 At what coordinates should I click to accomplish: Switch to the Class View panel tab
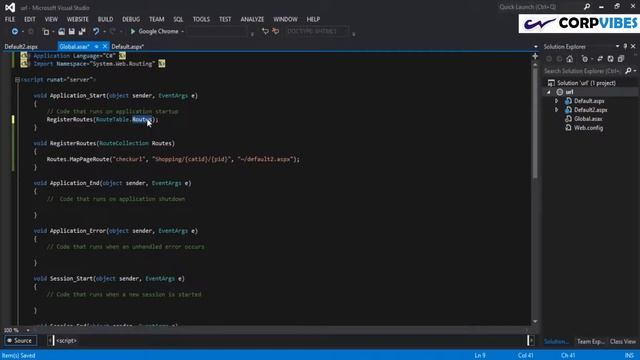click(623, 342)
